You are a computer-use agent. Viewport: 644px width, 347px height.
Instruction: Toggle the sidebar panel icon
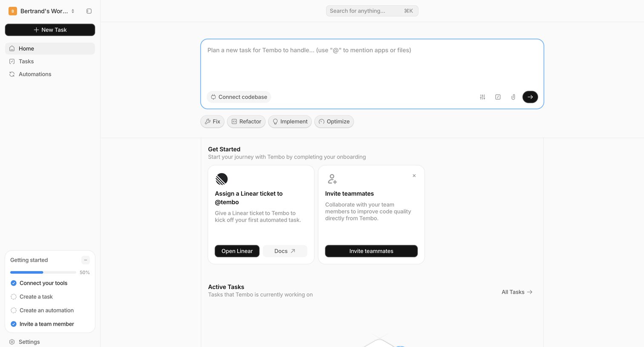point(89,11)
